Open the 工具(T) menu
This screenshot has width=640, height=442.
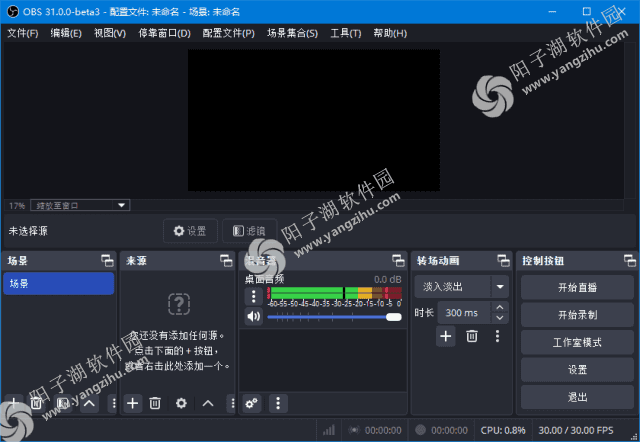346,33
